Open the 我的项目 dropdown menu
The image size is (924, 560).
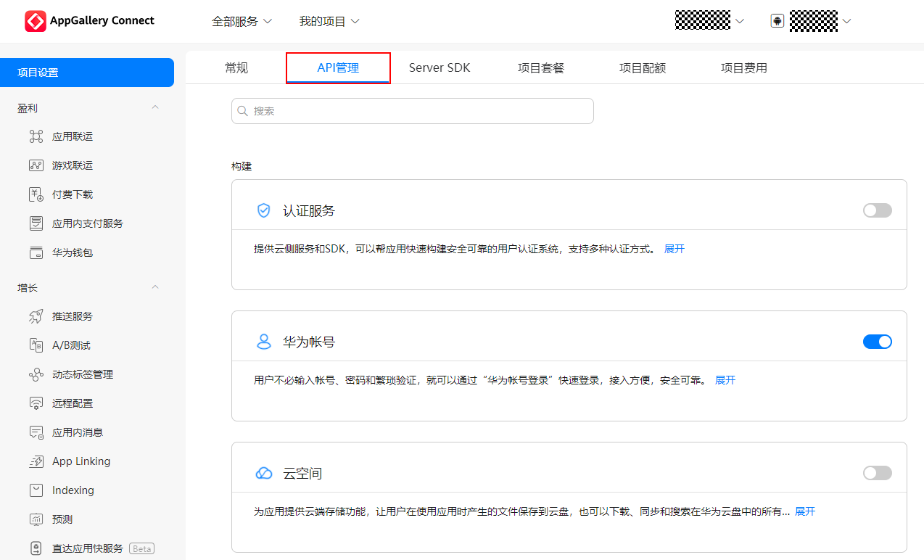(x=329, y=22)
